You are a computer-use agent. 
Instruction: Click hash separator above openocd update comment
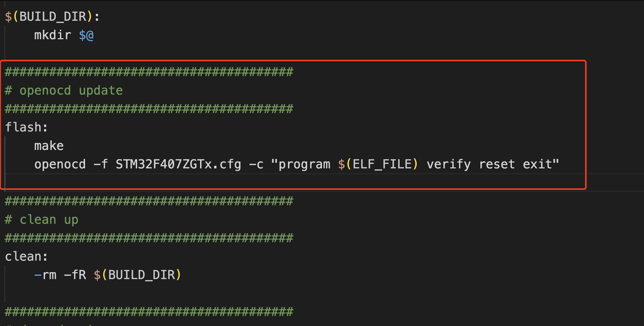point(149,72)
